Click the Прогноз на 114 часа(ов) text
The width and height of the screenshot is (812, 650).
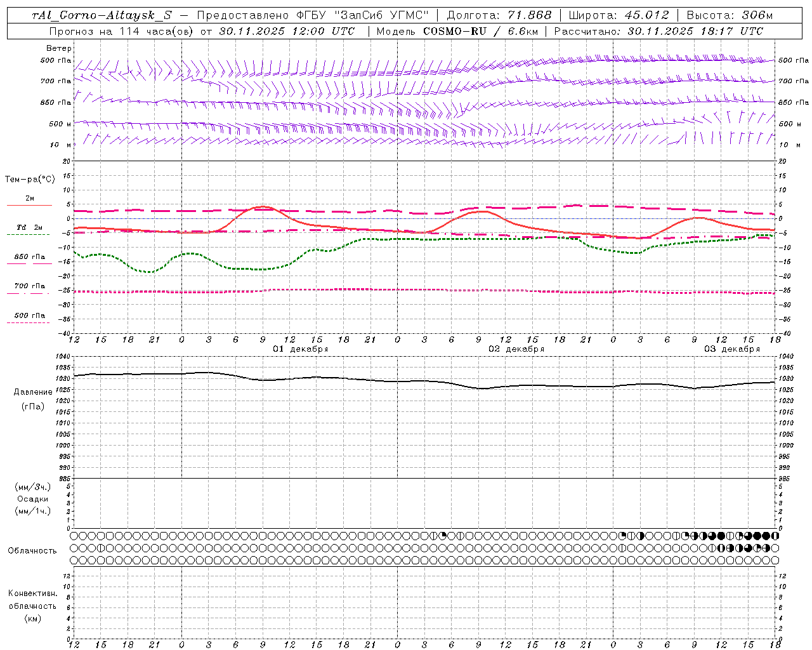[122, 31]
